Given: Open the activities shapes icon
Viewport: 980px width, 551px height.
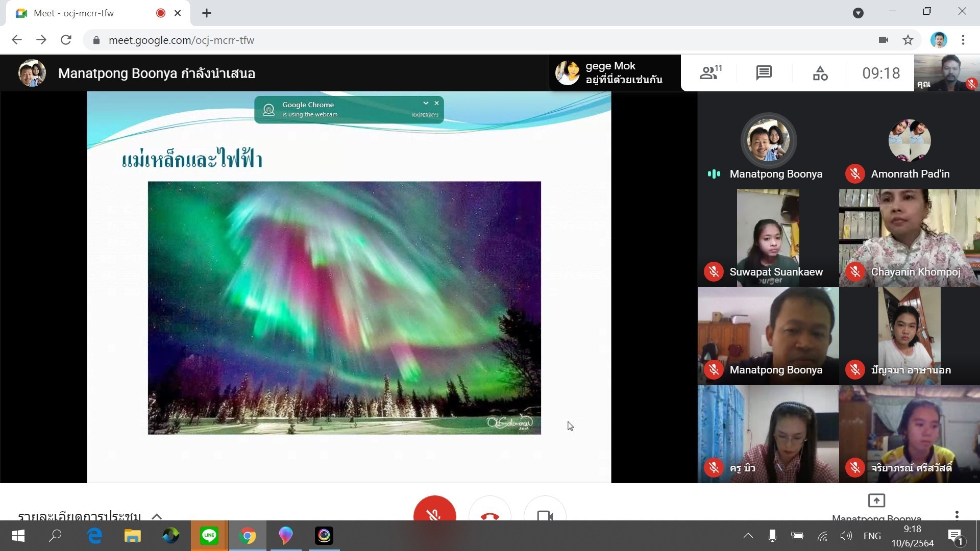Looking at the screenshot, I should tap(820, 73).
